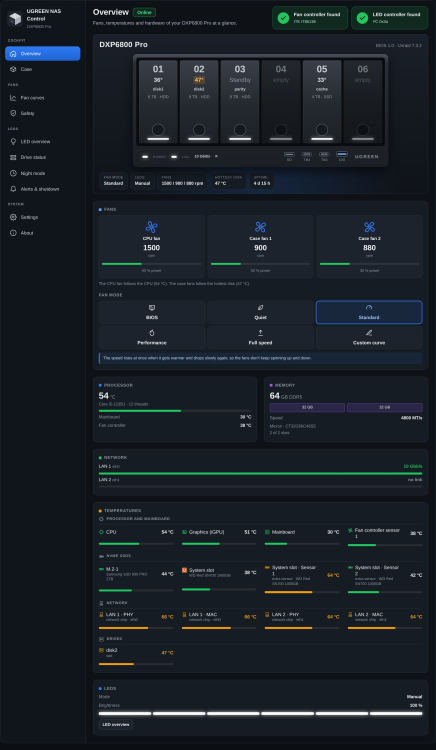Click the green check on LED controller found

click(362, 18)
